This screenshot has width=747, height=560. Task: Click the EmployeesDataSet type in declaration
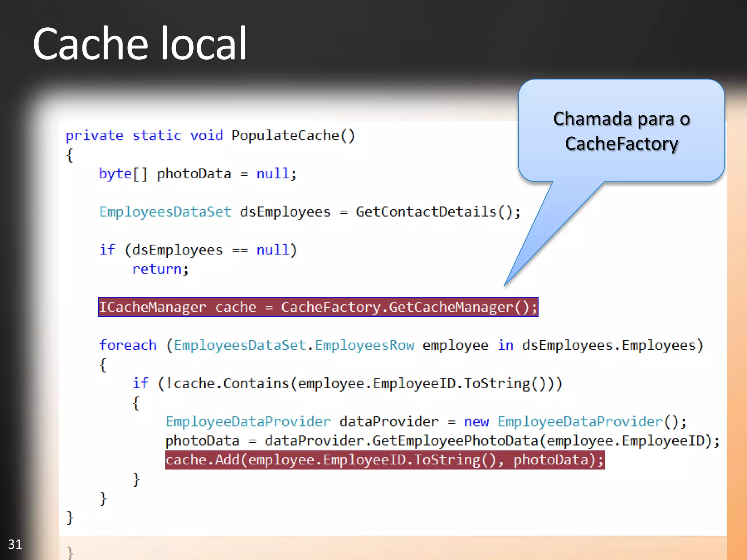point(165,212)
